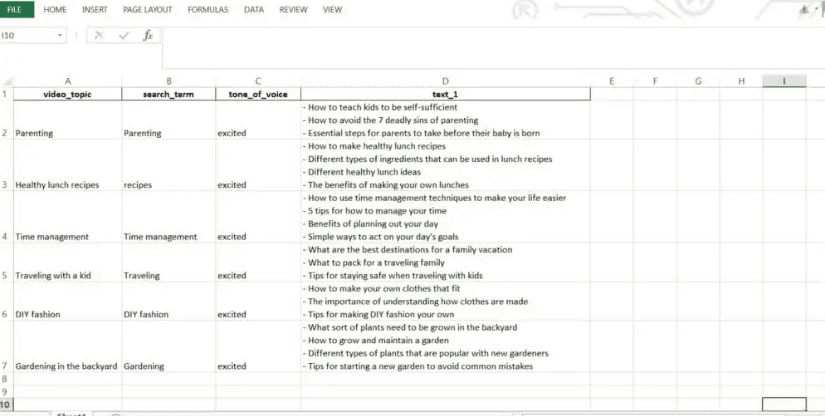The image size is (825, 416).
Task: Click inside the Name Box showing I10
Action: coord(28,35)
